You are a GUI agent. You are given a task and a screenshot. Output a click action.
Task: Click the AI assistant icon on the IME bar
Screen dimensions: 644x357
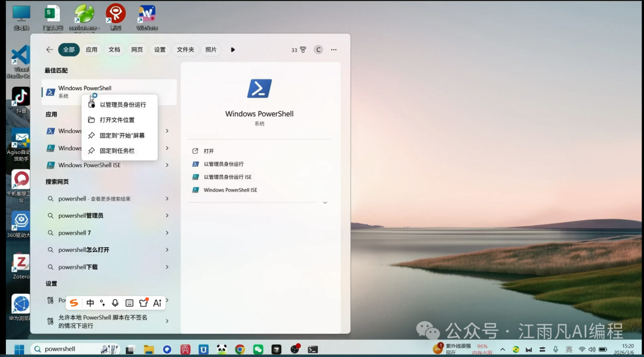tap(157, 303)
